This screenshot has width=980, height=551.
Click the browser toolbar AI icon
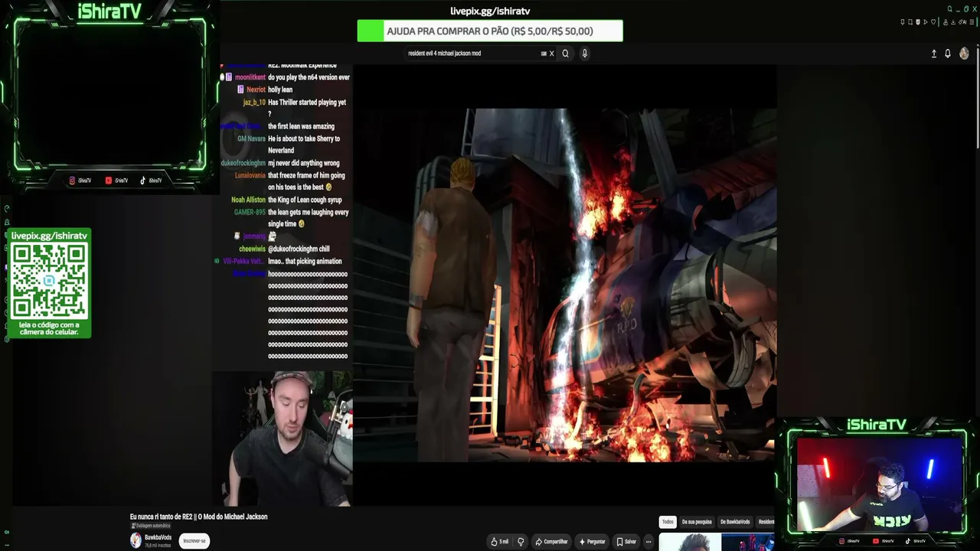[x=962, y=22]
